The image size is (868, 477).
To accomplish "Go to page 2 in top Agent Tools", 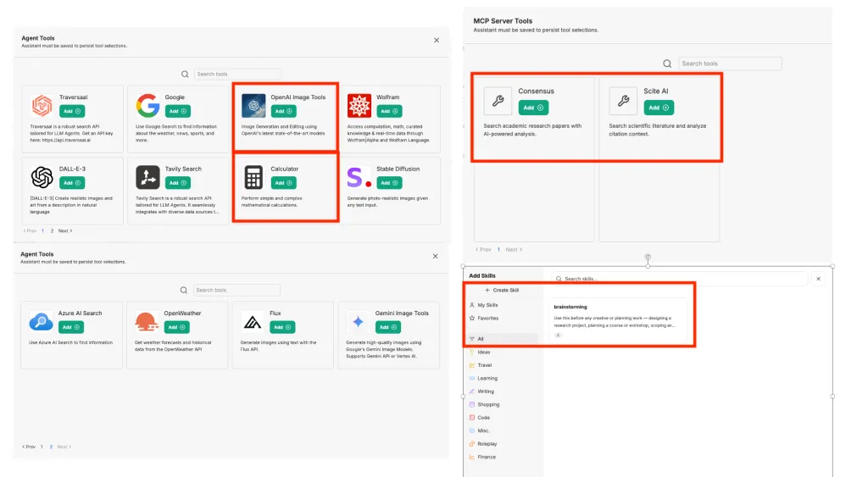I will coord(52,230).
